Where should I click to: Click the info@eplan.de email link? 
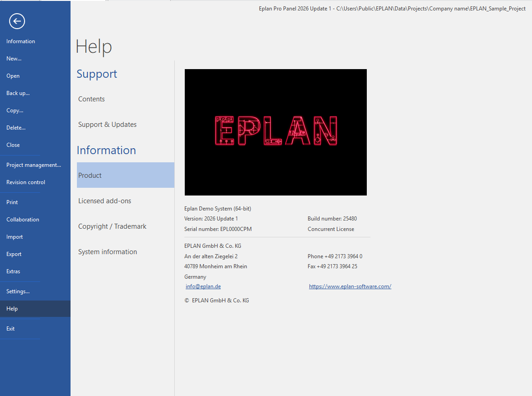click(x=203, y=286)
